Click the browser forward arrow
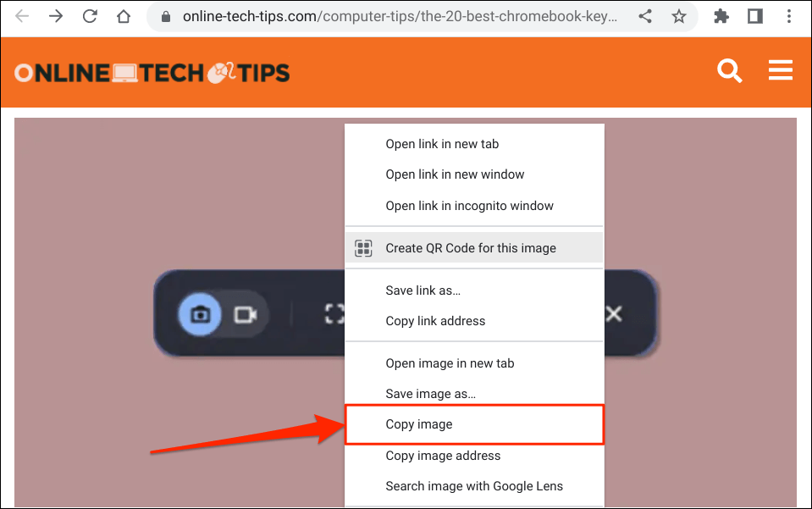The image size is (812, 509). click(x=56, y=17)
